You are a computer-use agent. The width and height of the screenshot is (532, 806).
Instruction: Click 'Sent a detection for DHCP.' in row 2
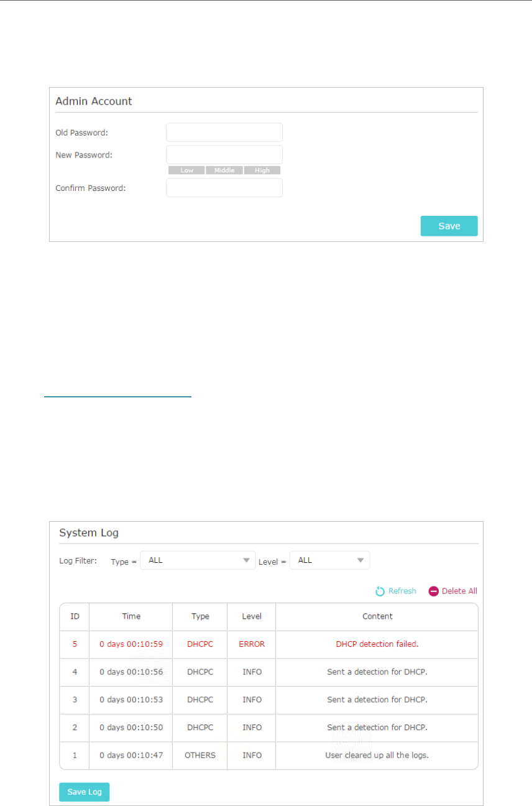pos(377,727)
